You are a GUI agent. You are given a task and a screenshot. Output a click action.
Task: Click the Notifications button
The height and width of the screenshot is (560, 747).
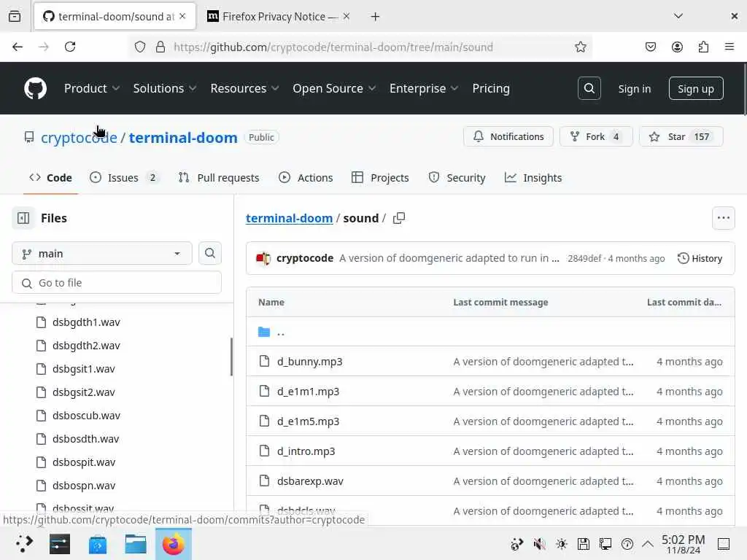508,136
